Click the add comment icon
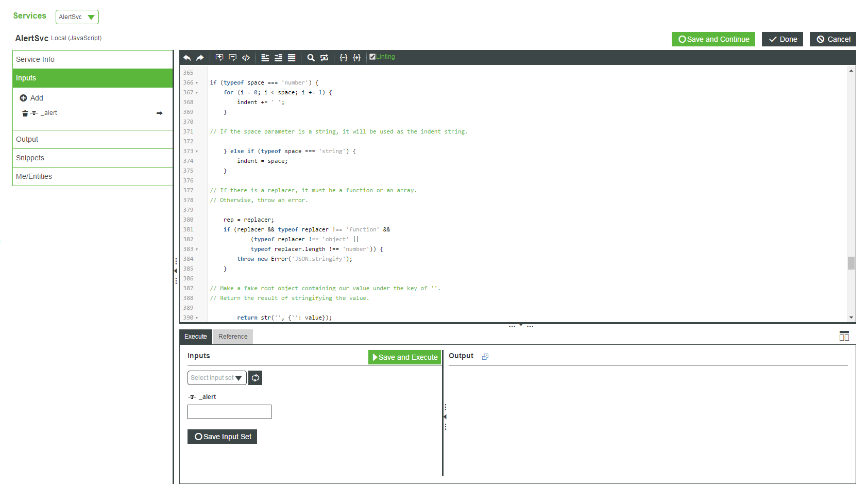Image resolution: width=868 pixels, height=501 pixels. click(x=219, y=58)
